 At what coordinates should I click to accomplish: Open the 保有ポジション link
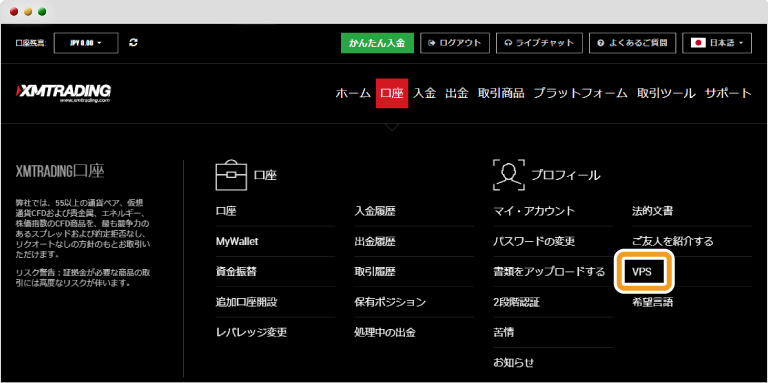pos(390,302)
